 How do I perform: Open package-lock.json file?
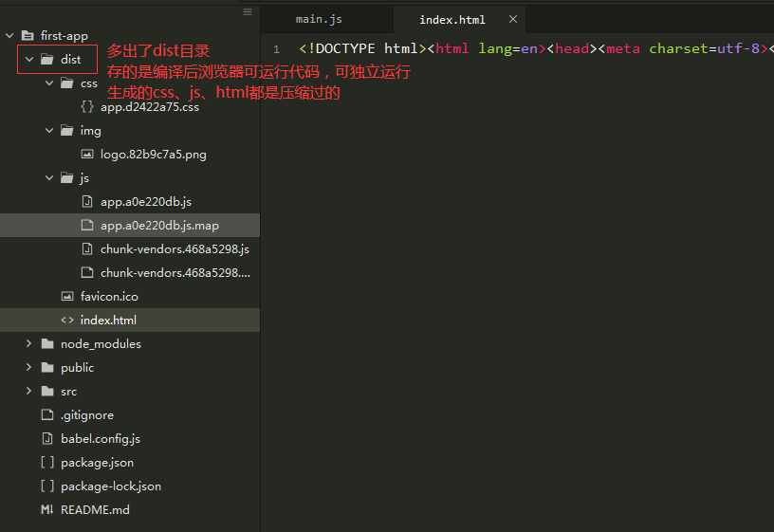click(111, 486)
